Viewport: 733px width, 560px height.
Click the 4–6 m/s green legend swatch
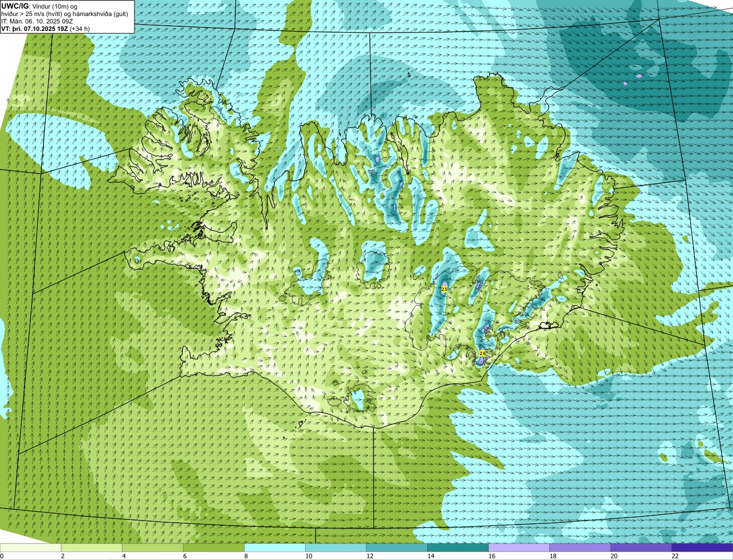click(x=152, y=547)
